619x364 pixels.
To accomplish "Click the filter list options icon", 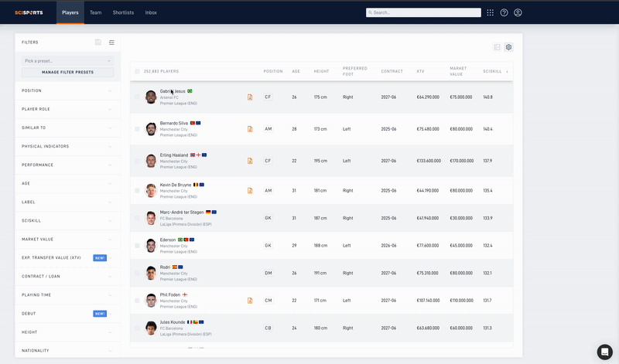I will 111,43.
